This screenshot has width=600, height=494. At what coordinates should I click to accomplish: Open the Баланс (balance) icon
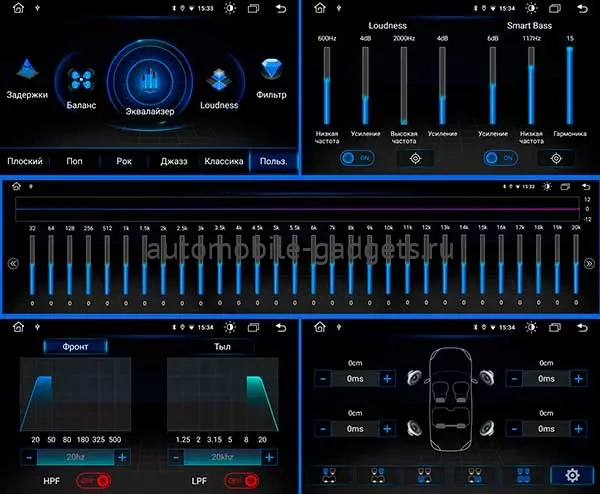coord(80,82)
